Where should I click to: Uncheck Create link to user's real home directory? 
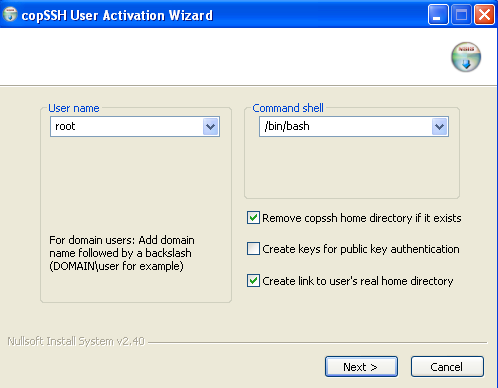tap(253, 281)
